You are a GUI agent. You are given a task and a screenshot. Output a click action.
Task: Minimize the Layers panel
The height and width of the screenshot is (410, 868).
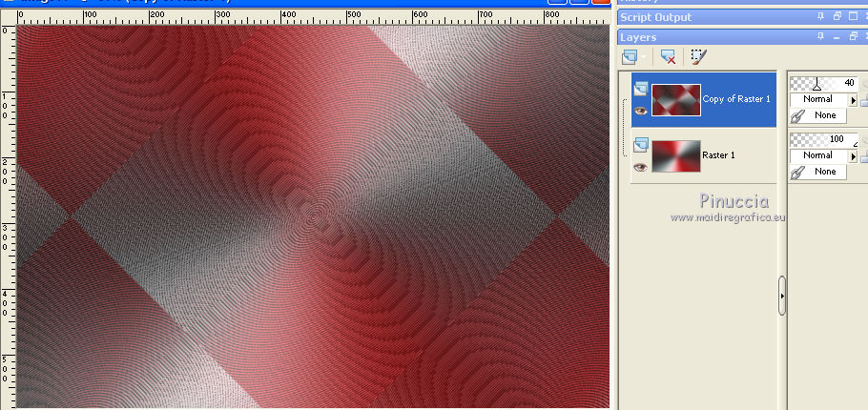[837, 37]
